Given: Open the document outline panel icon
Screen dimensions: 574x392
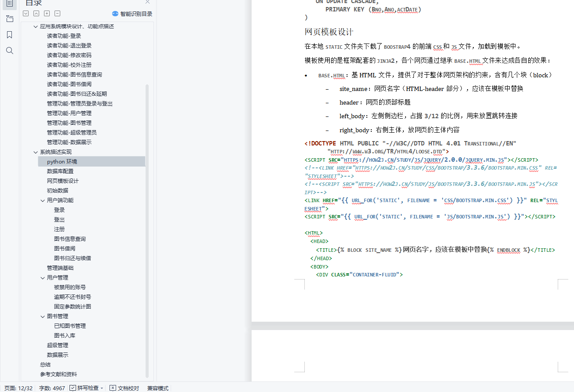Looking at the screenshot, I should coord(9,3).
